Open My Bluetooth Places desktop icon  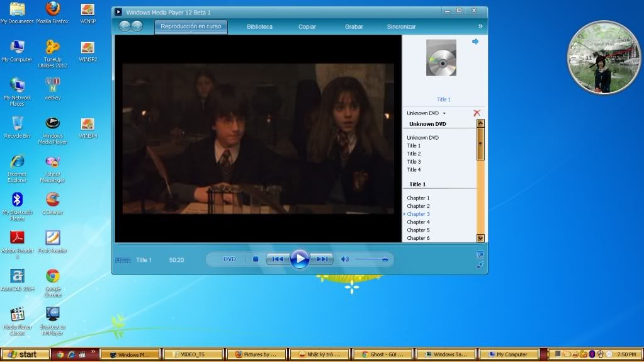pyautogui.click(x=17, y=206)
